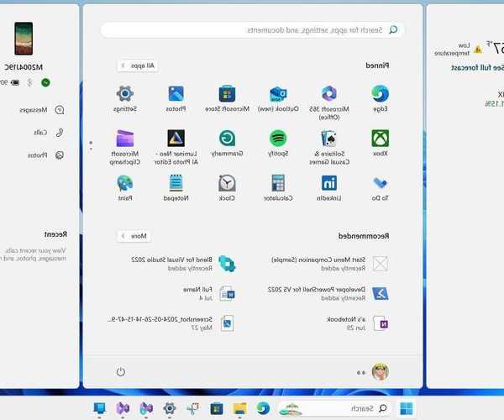Image resolution: width=504 pixels, height=420 pixels.
Task: Open the Grammarly app
Action: coord(228,143)
